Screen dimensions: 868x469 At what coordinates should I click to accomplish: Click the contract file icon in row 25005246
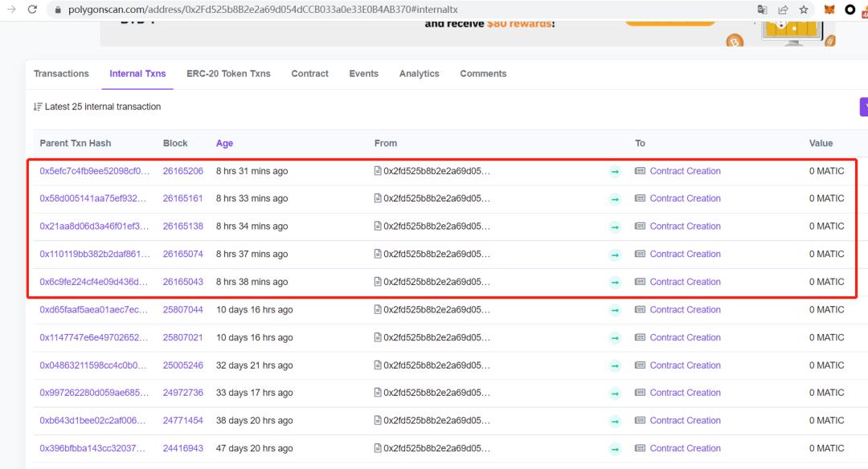[378, 365]
